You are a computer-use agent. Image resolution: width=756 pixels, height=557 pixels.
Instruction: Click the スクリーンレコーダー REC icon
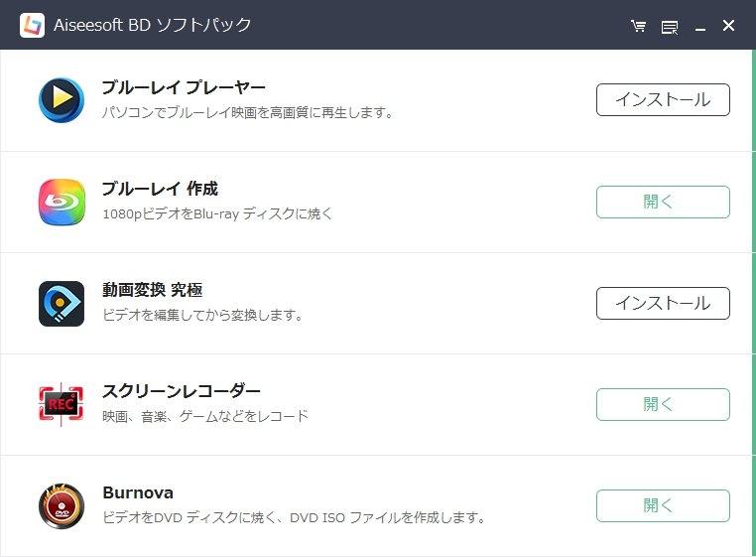(x=62, y=404)
